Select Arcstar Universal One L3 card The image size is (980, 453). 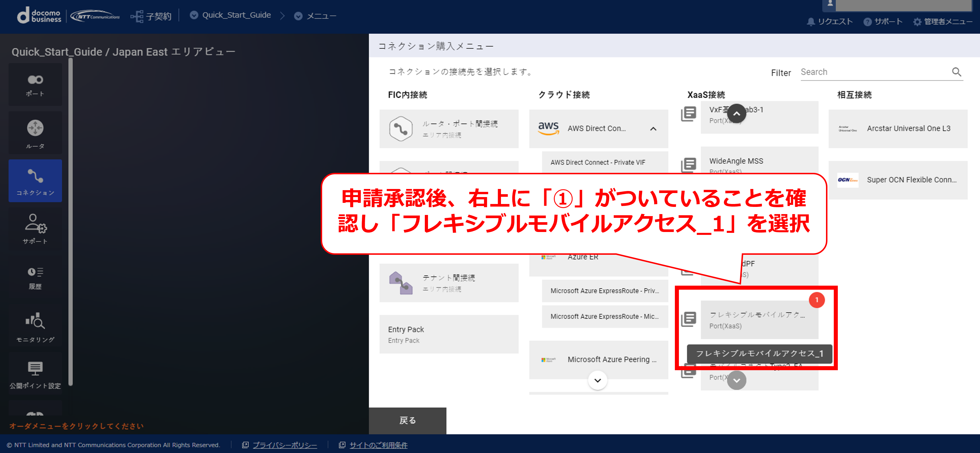[898, 129]
